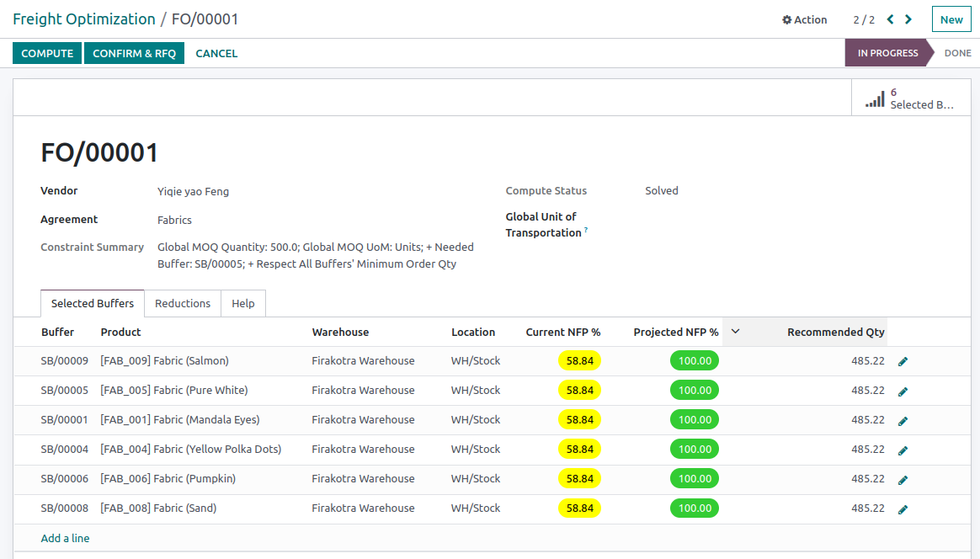The width and height of the screenshot is (980, 559).
Task: Click edit pencil icon for Fabric (Pure White)
Action: (x=903, y=391)
